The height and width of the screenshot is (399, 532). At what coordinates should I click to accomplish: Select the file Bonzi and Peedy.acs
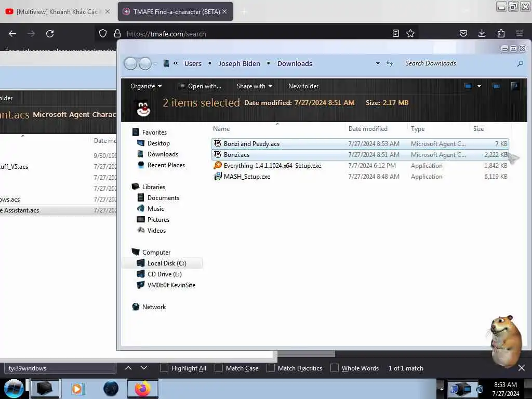point(360,144)
